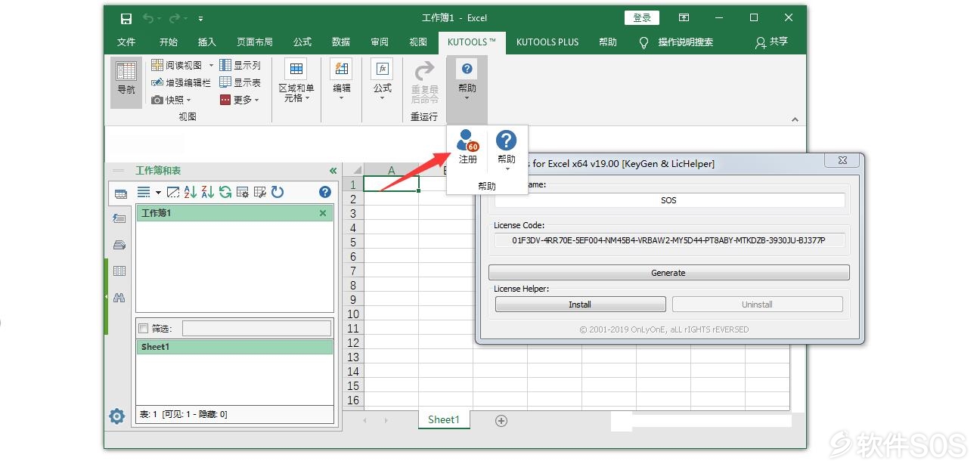Click the 登录 sign-in button

pyautogui.click(x=642, y=18)
